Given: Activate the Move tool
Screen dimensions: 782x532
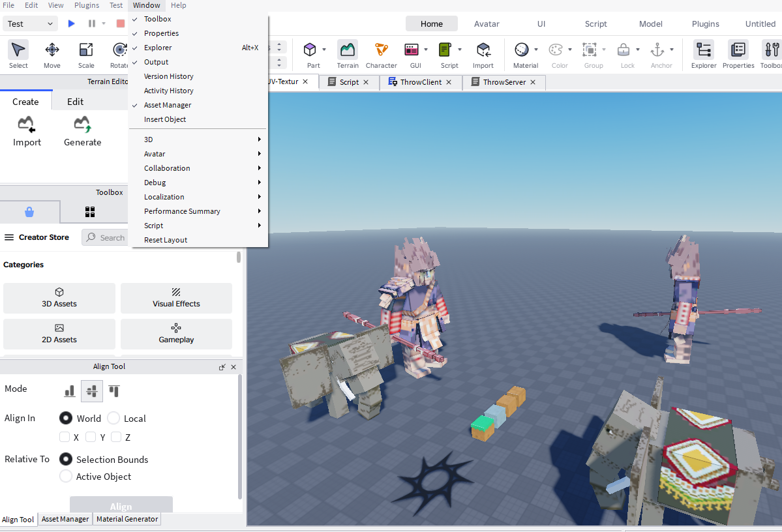Looking at the screenshot, I should pyautogui.click(x=52, y=54).
